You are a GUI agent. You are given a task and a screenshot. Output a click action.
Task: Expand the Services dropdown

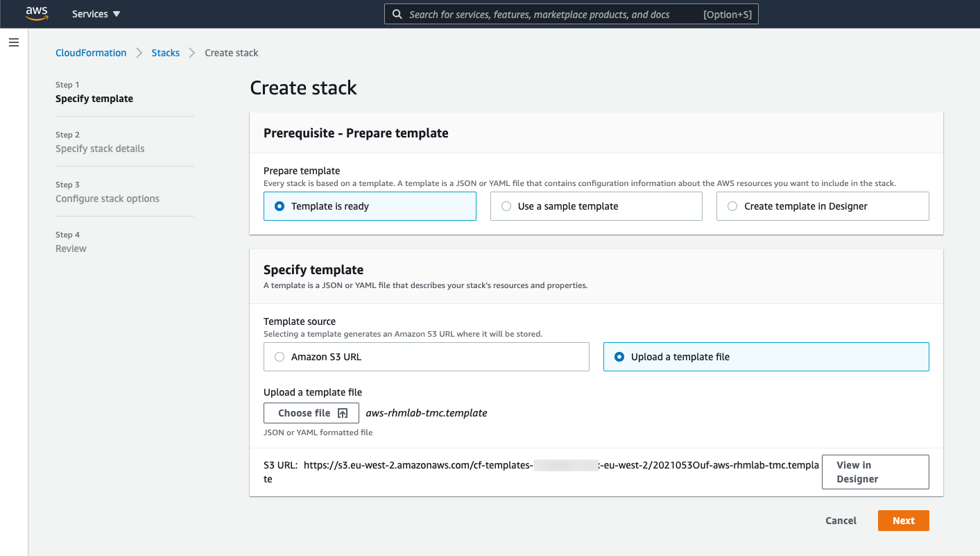coord(96,14)
